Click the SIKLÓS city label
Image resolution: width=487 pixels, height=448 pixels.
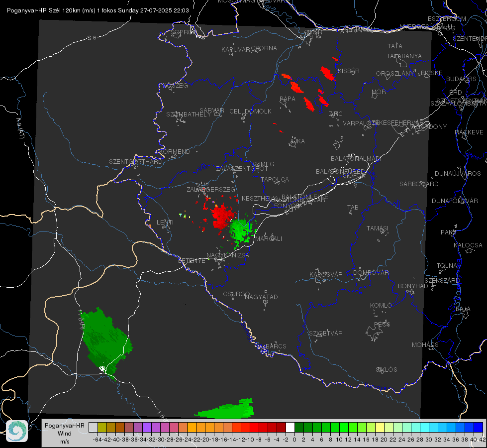pos(387,370)
